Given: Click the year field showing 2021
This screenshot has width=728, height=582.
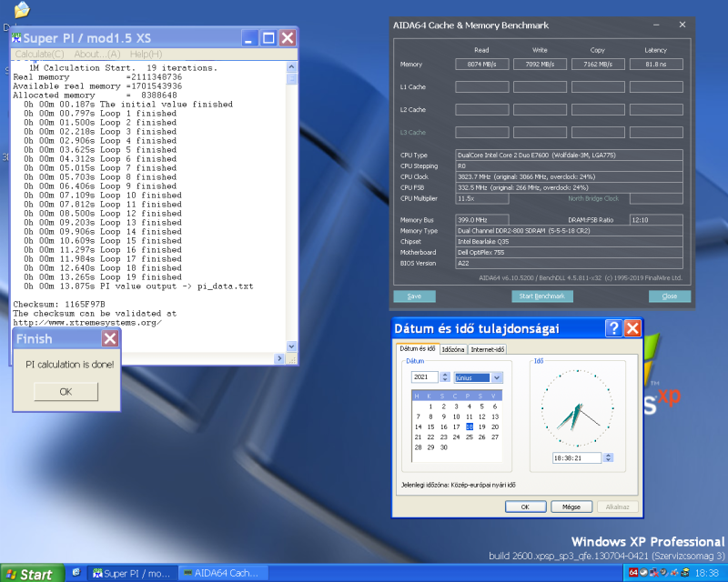Looking at the screenshot, I should coord(424,376).
